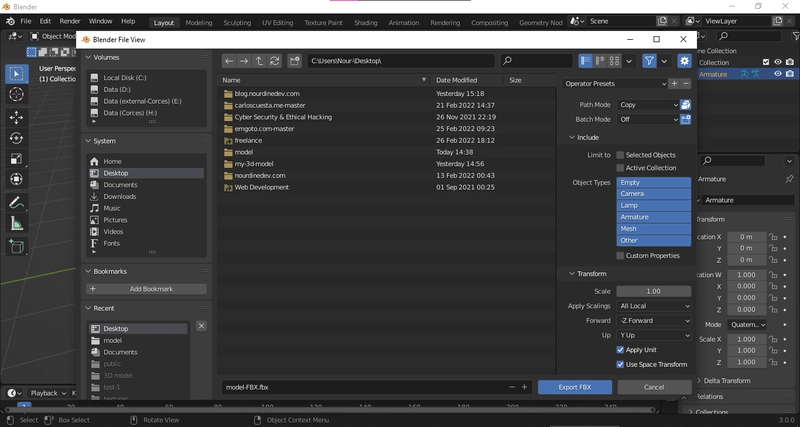800x427 pixels.
Task: Open Path Mode dropdown set to Copy
Action: pos(647,105)
